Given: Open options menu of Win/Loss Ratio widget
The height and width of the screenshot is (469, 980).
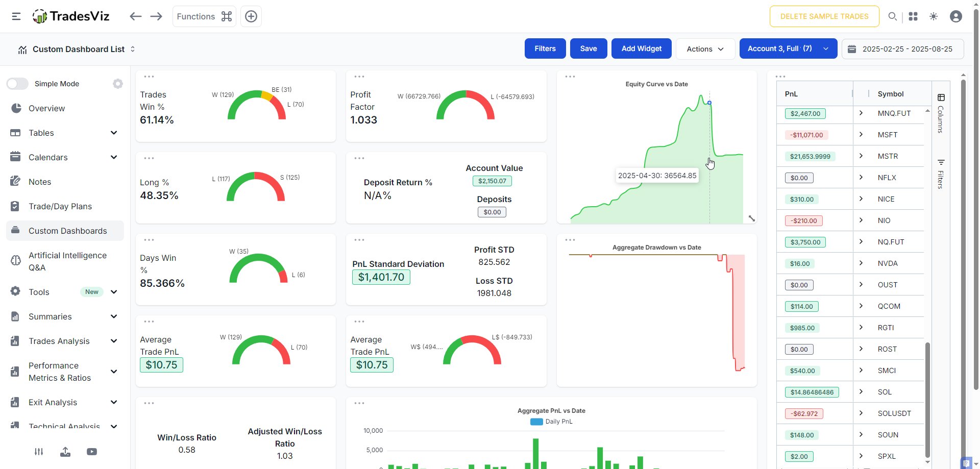Looking at the screenshot, I should tap(149, 403).
